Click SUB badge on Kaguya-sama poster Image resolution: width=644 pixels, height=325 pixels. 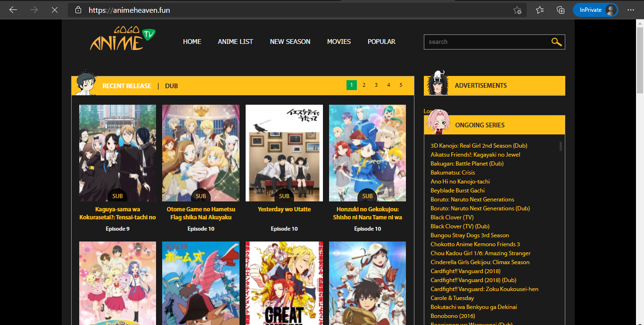[117, 196]
